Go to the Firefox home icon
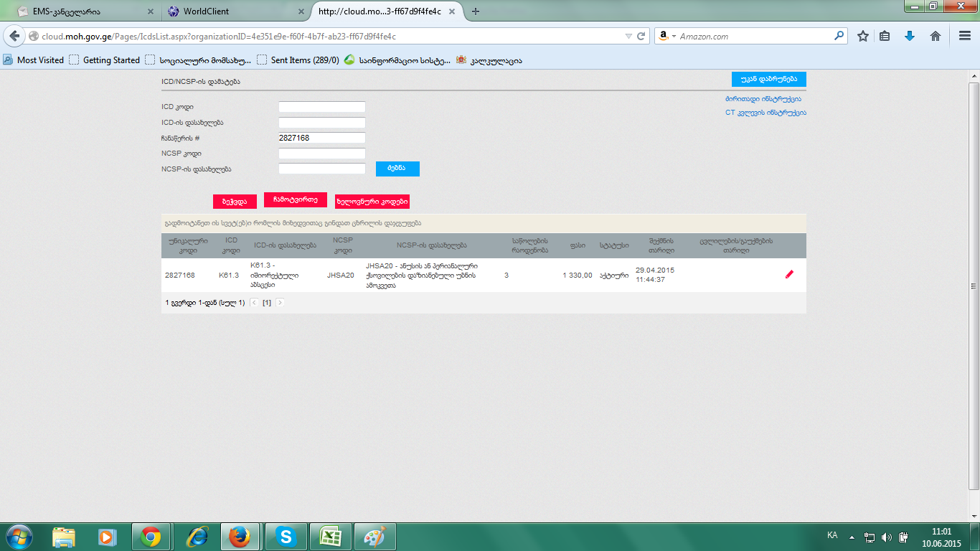 click(x=936, y=36)
